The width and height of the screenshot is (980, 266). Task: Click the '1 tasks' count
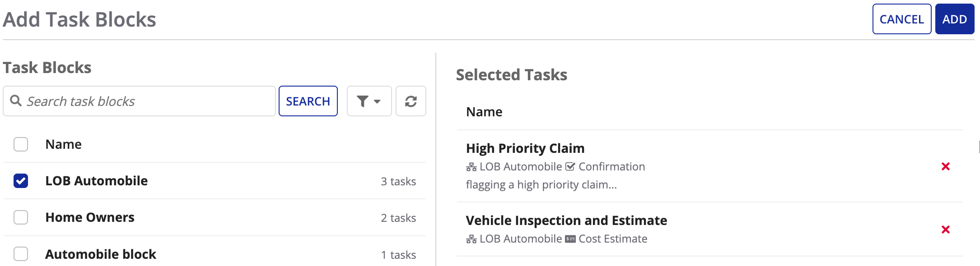pos(398,255)
